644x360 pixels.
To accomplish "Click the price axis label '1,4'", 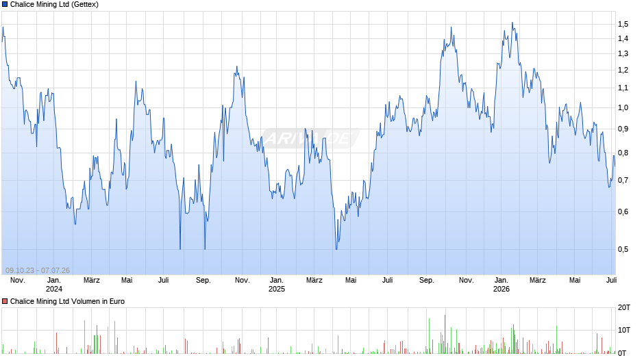I will coord(623,38).
